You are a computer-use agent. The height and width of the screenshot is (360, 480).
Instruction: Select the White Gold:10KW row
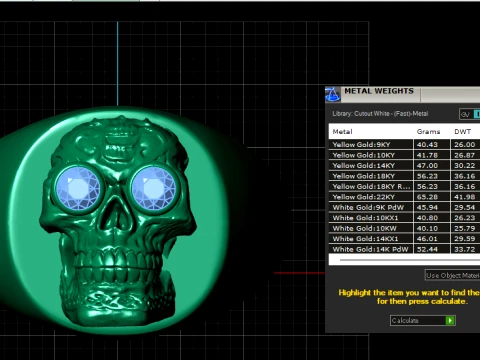coord(404,228)
